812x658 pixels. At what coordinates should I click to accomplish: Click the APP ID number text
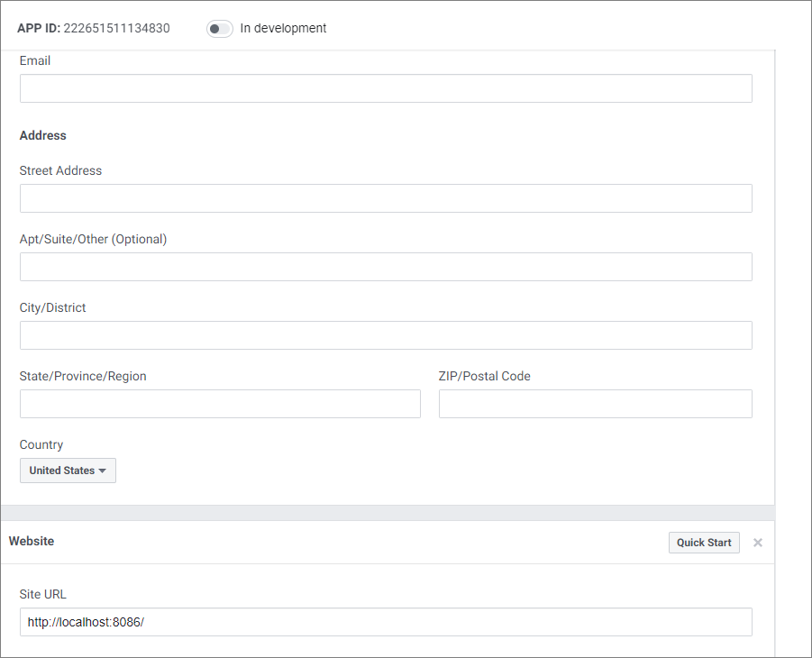(x=116, y=29)
